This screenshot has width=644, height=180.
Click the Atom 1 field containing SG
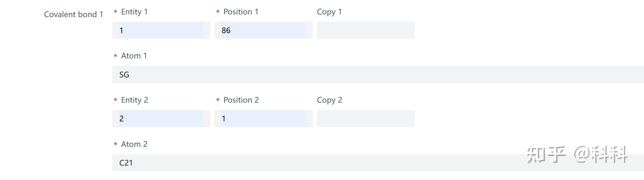[x=375, y=74]
